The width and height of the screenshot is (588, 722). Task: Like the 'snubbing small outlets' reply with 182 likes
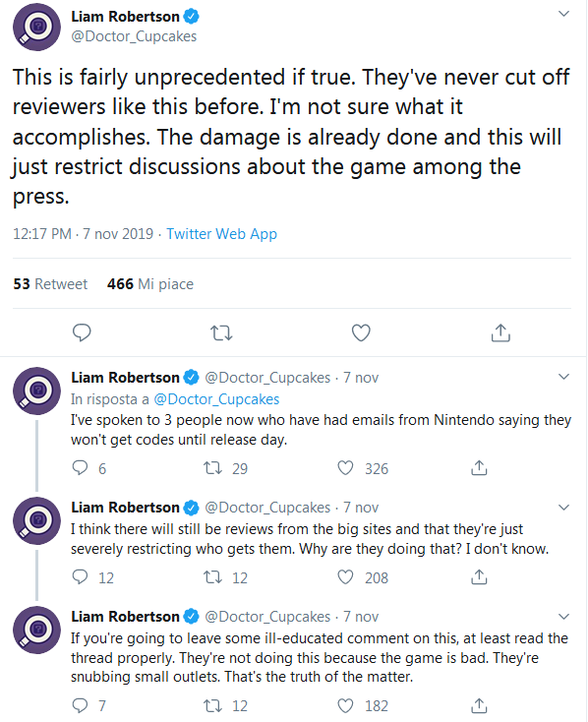(345, 705)
